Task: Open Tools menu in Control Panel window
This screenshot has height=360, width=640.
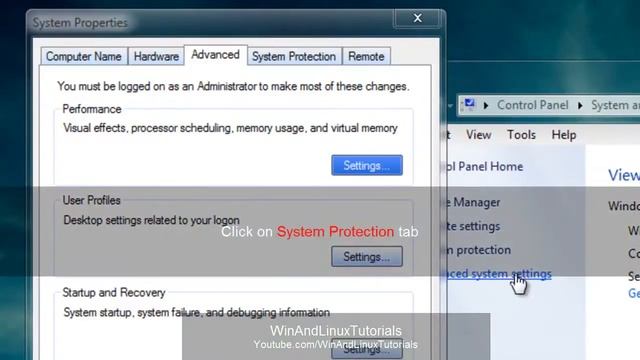Action: [521, 135]
